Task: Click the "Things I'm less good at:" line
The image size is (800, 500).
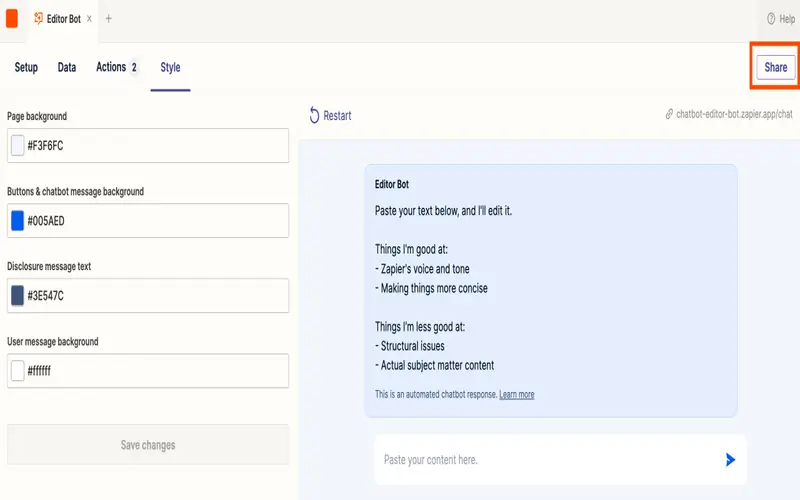Action: 420,327
